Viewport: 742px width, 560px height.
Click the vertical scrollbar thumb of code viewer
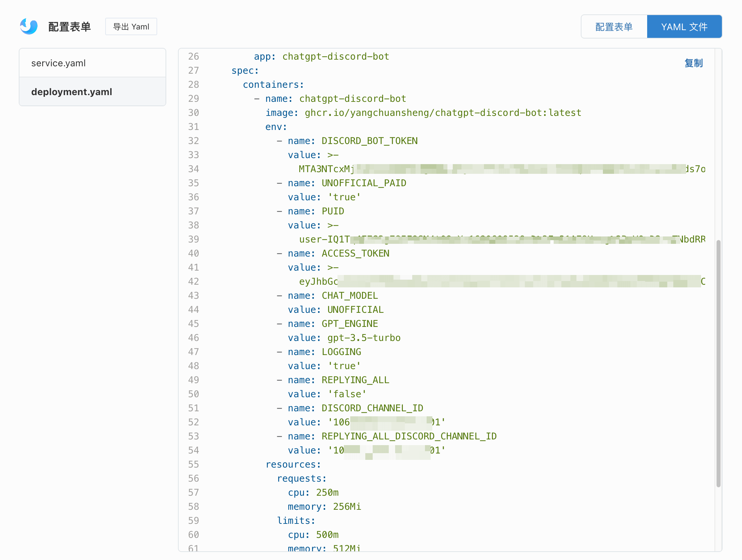tap(718, 363)
